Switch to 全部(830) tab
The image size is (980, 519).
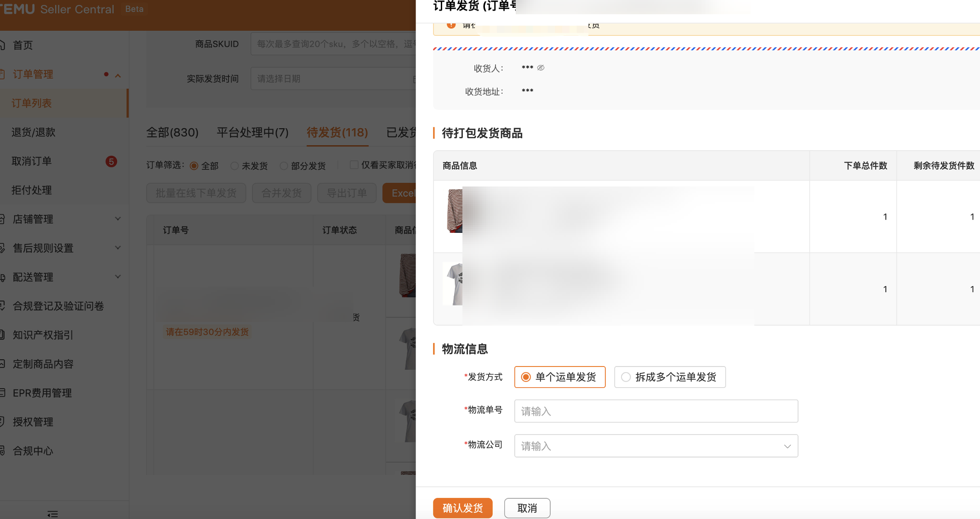point(172,133)
